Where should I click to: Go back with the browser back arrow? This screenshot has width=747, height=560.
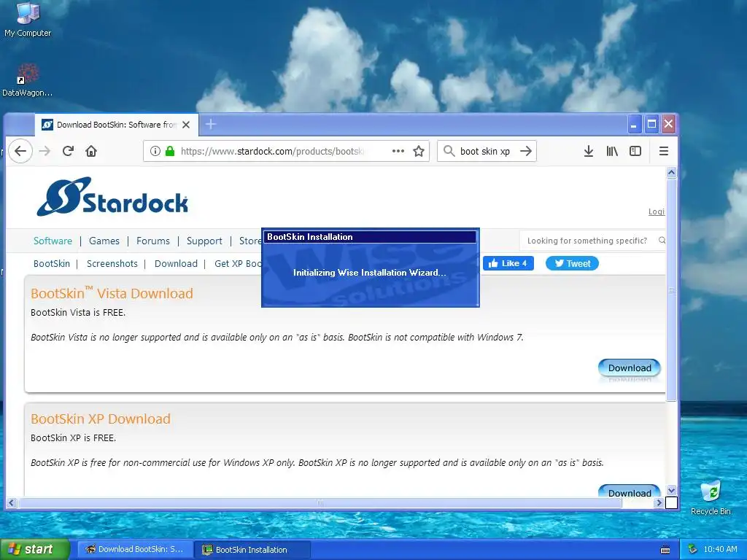coord(20,151)
